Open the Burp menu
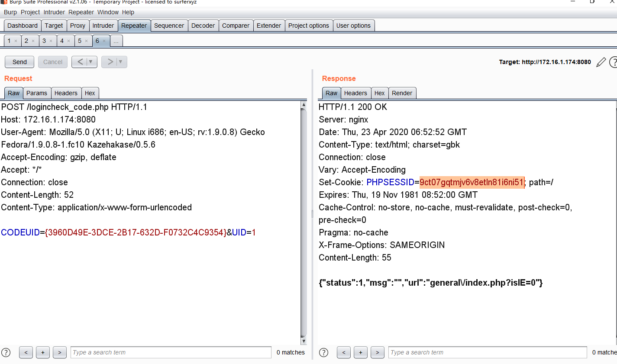Image resolution: width=617 pixels, height=364 pixels. point(10,12)
